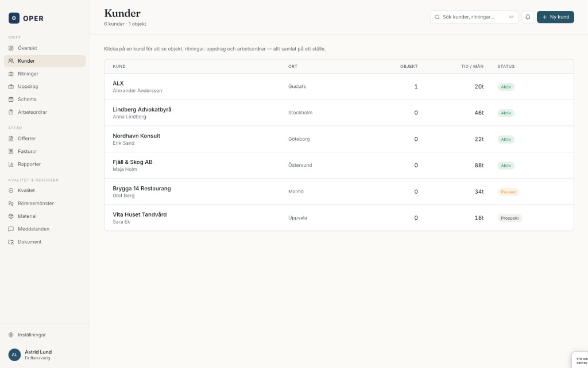Click the Rapporter bar chart icon

(x=11, y=164)
